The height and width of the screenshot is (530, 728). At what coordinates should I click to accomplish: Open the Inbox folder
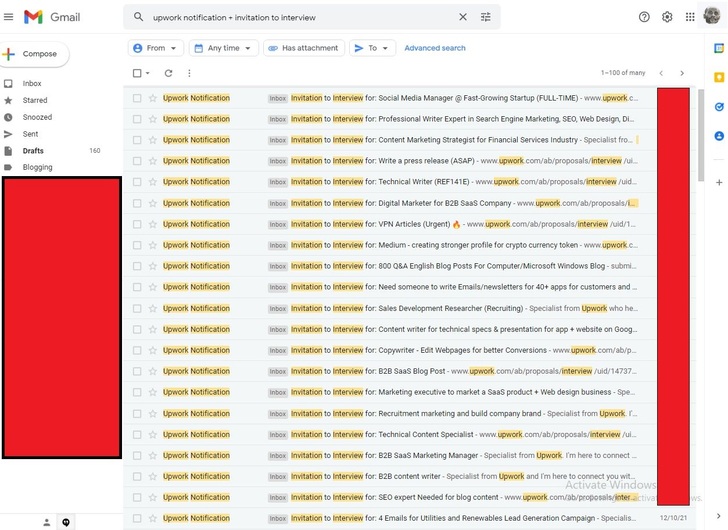point(32,84)
